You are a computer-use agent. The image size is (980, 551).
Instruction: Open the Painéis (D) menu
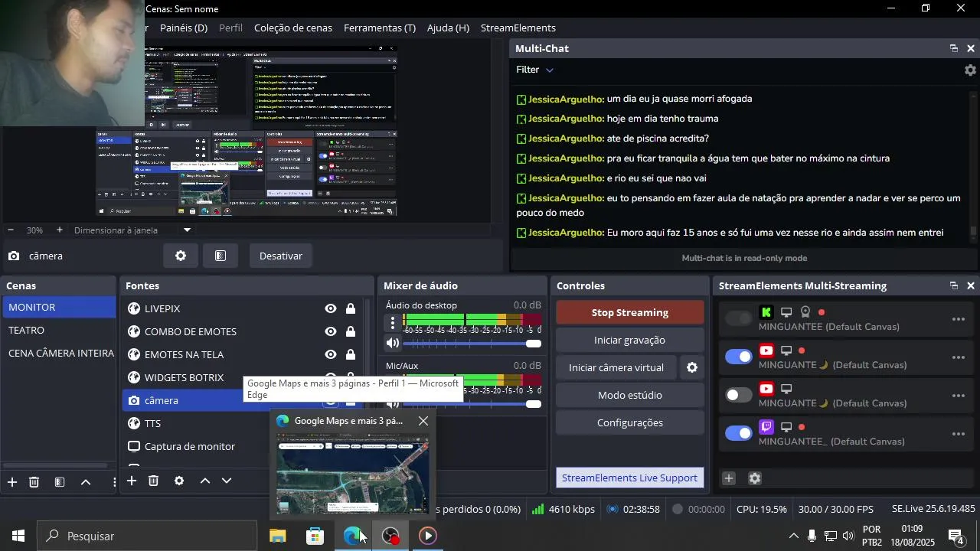click(184, 28)
